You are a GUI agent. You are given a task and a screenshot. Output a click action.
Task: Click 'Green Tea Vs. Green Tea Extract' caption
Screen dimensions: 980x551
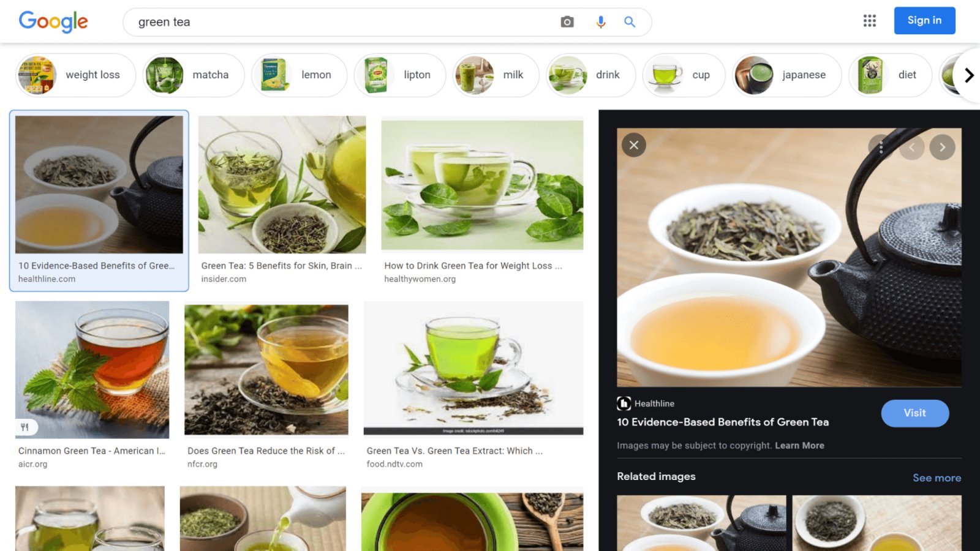[454, 451]
